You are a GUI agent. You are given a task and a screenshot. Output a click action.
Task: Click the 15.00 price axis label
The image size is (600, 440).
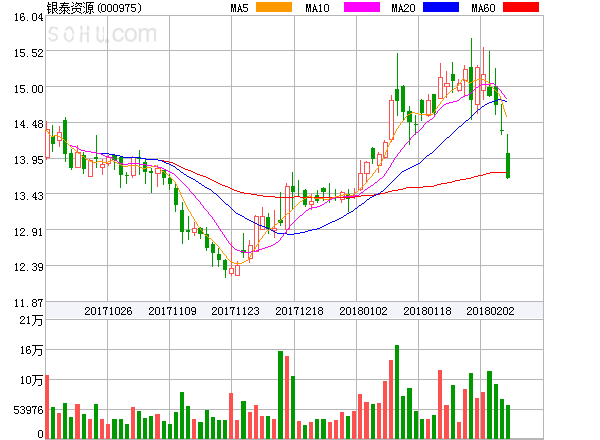pos(29,89)
